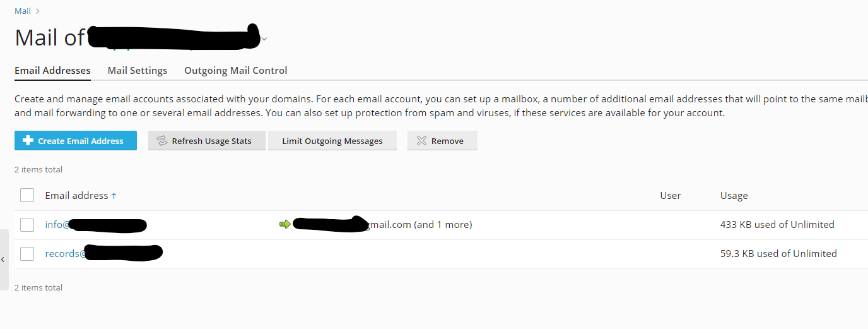Click the chevron next to the Mail breadcrumb

[x=38, y=11]
